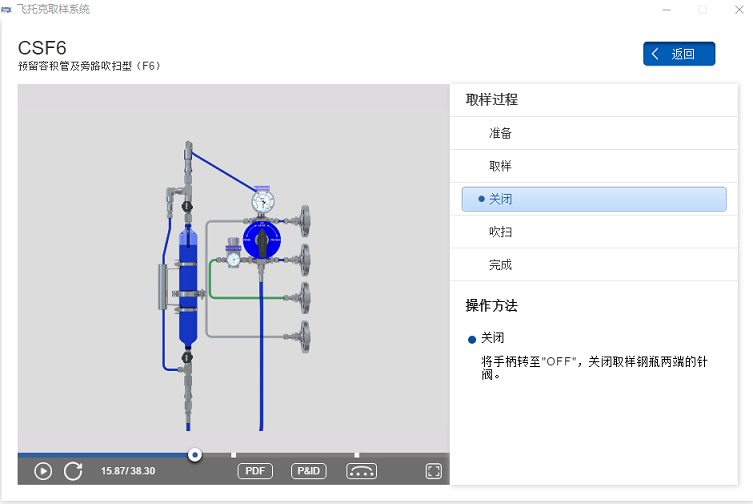Click the small pressure regulator gauge
The image size is (753, 504).
(233, 258)
